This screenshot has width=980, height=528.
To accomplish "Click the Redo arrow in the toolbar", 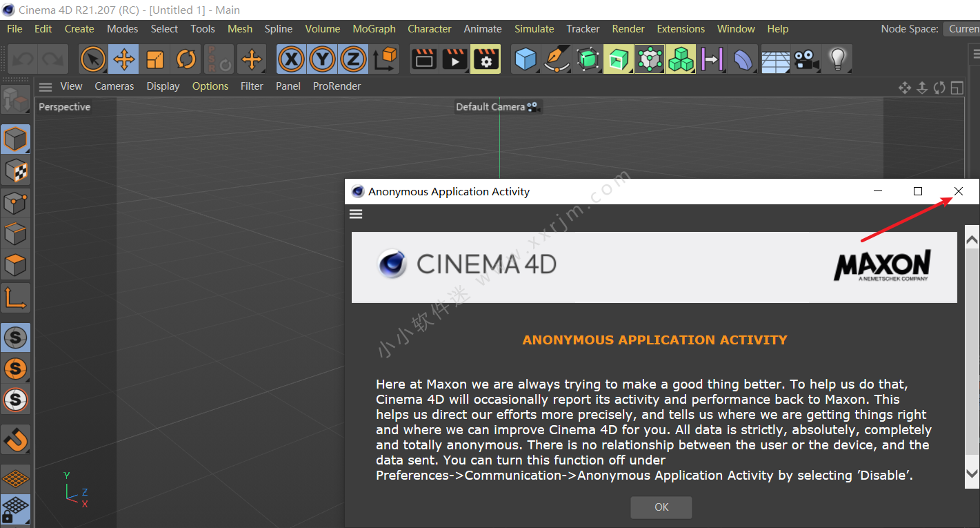I will pos(53,59).
